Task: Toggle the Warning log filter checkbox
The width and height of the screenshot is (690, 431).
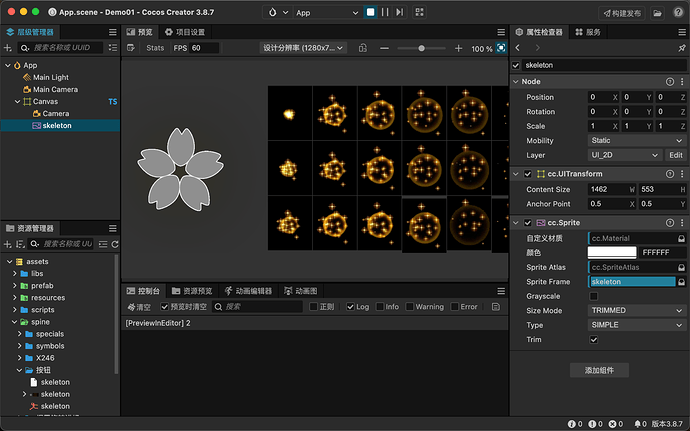Action: coord(408,307)
